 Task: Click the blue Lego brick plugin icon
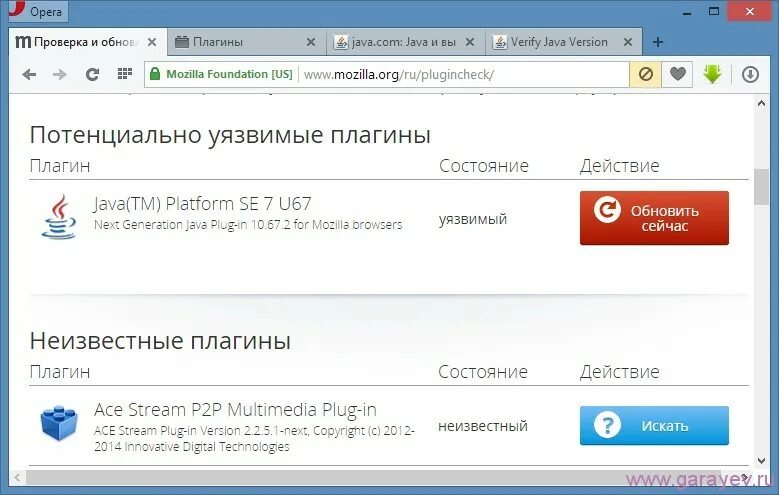[x=59, y=423]
